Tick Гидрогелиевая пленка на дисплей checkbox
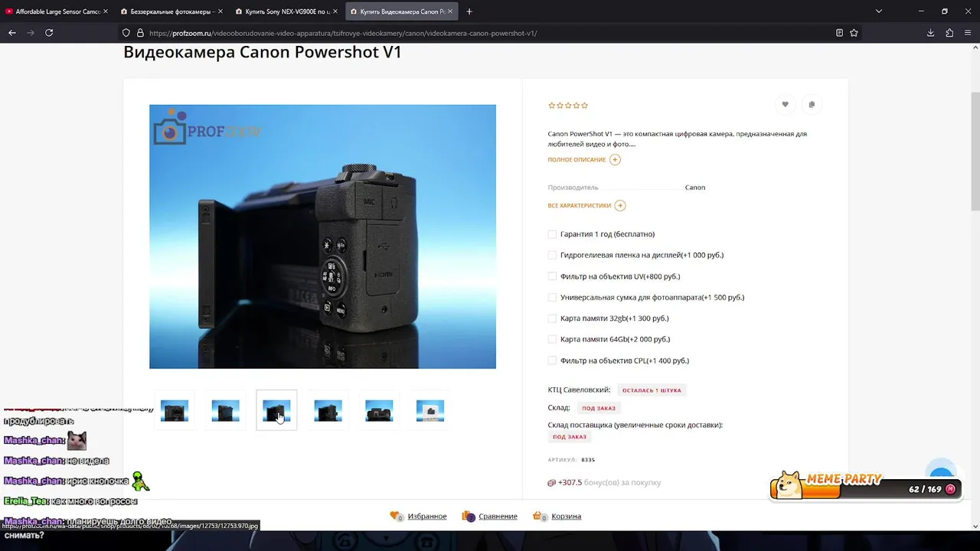The height and width of the screenshot is (551, 980). coord(552,255)
